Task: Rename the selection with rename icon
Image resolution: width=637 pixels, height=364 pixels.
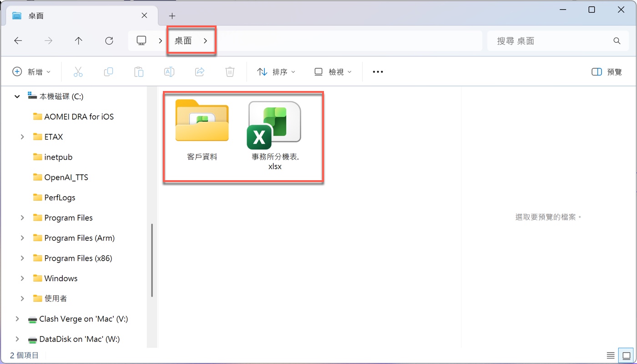Action: (169, 71)
